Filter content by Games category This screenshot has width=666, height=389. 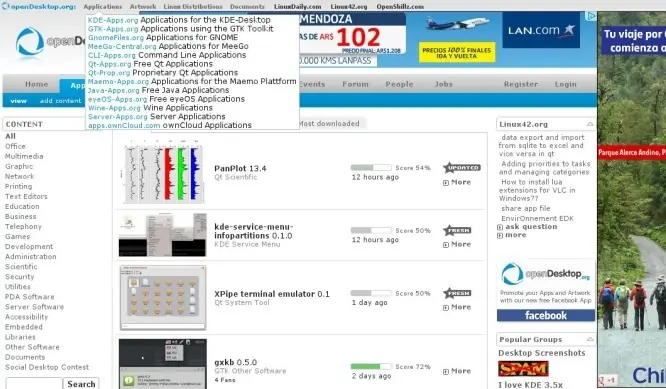pyautogui.click(x=17, y=237)
